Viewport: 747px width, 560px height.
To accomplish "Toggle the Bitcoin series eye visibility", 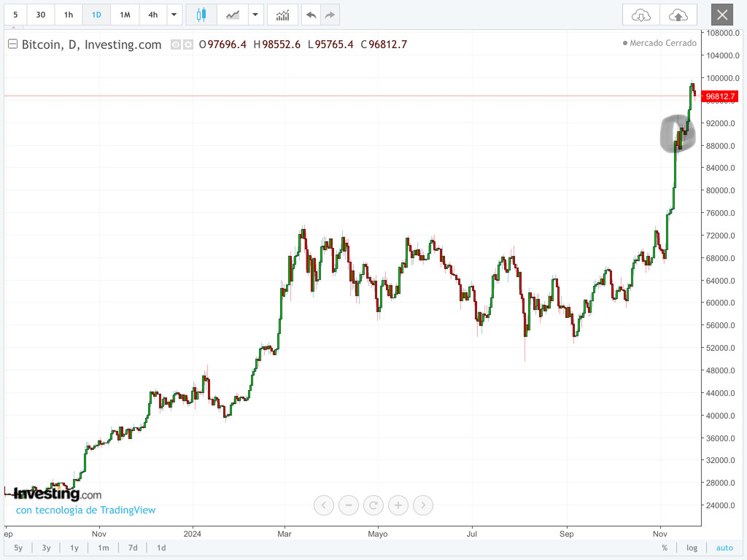I will click(176, 44).
